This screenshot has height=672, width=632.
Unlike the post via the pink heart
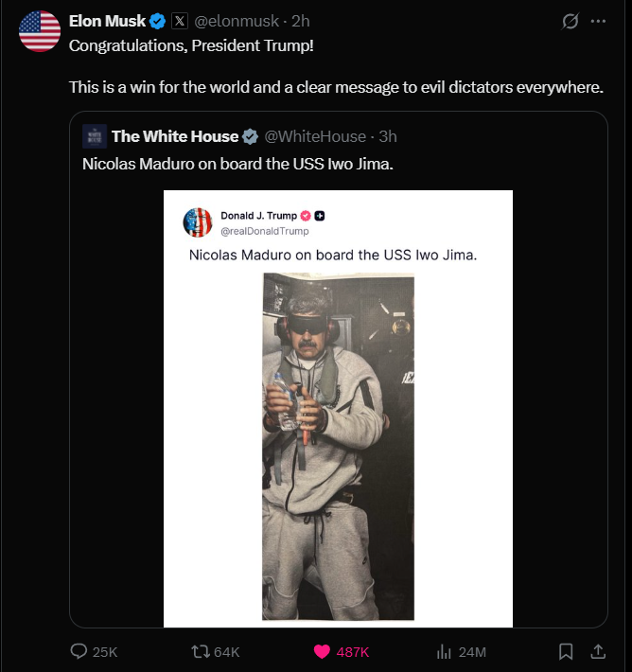click(x=322, y=651)
